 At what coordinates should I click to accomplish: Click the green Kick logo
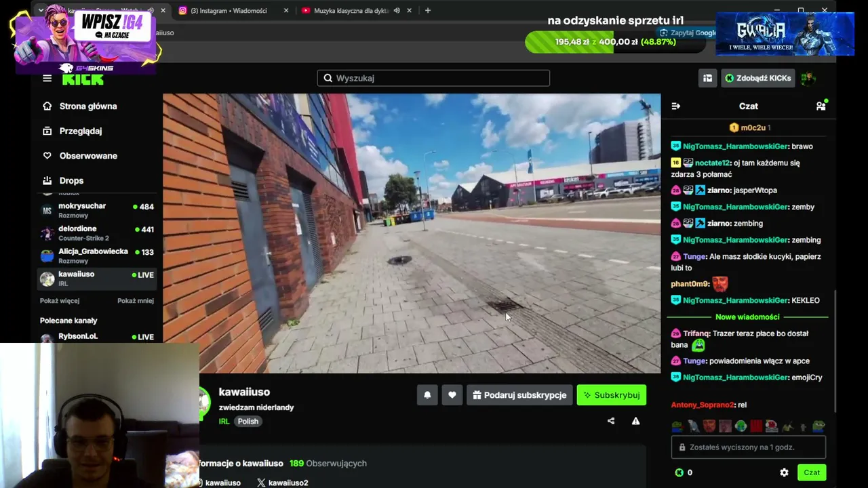click(x=83, y=79)
